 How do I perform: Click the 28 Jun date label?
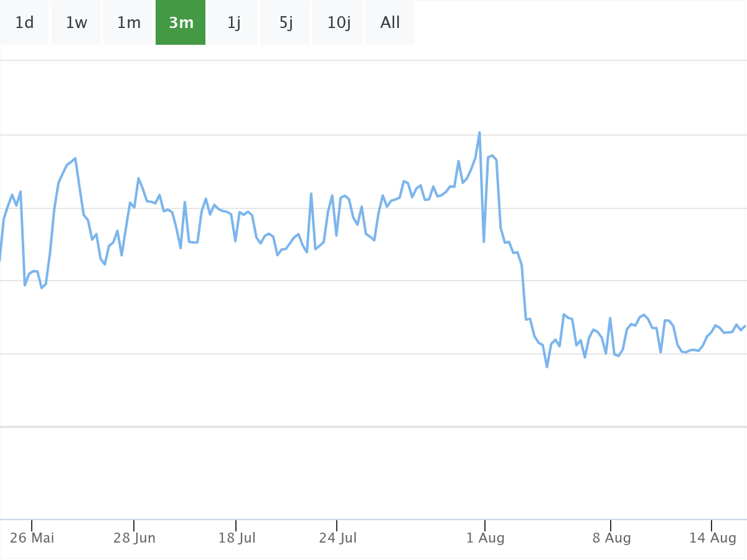tap(134, 538)
